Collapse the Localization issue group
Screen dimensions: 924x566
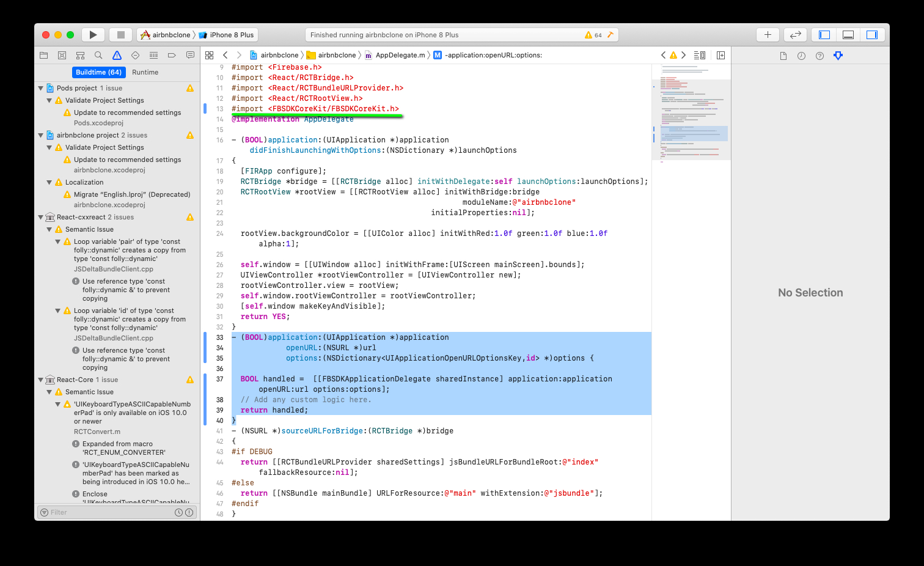tap(50, 182)
